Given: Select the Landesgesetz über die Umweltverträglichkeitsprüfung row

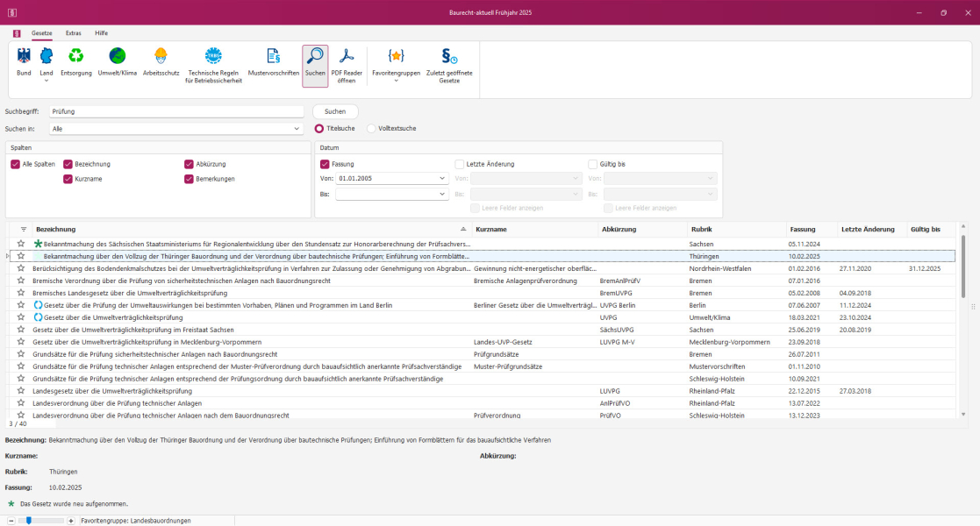Looking at the screenshot, I should click(482, 391).
